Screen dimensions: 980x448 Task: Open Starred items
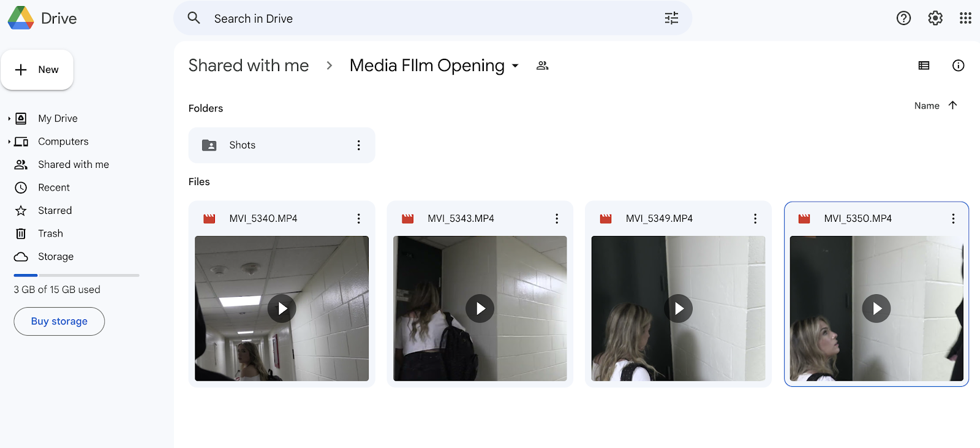pos(55,210)
